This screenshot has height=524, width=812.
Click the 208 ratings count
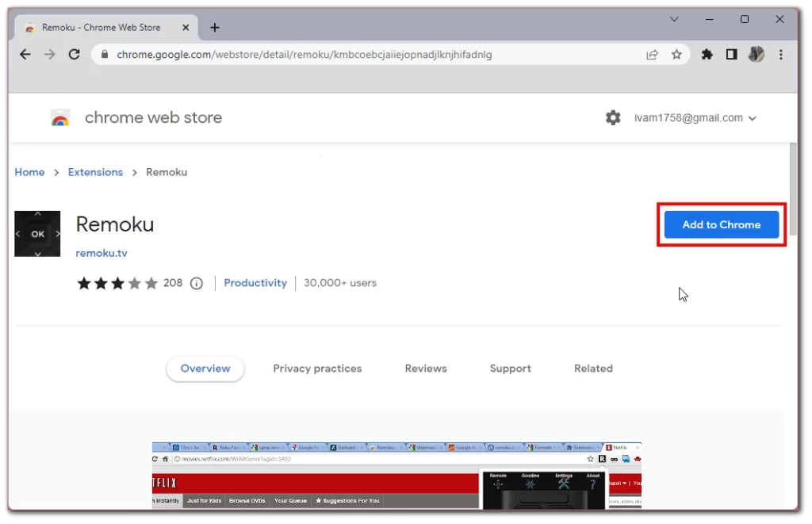[173, 283]
